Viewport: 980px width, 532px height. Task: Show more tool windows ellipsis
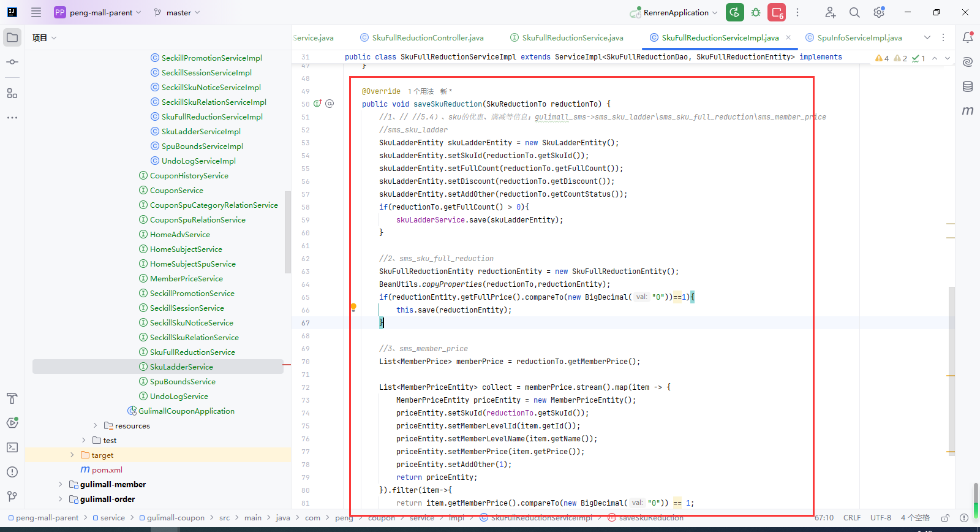click(x=12, y=117)
